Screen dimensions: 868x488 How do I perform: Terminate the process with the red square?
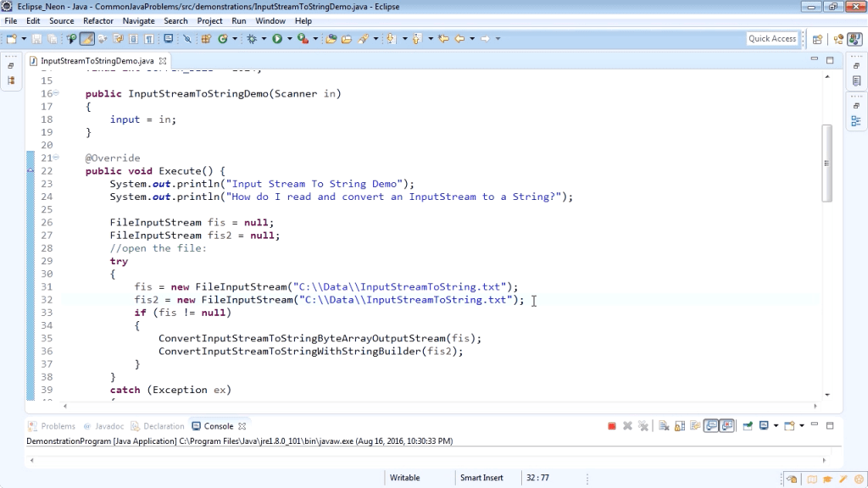(x=610, y=425)
